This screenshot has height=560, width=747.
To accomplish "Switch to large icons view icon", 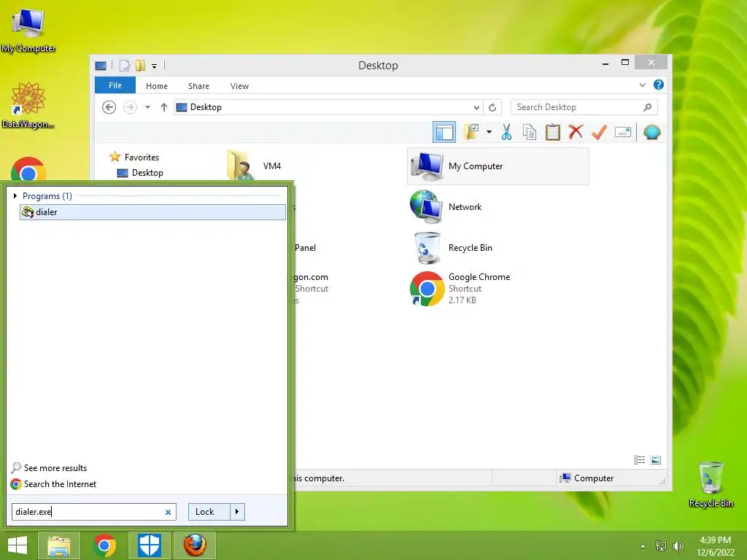I will point(656,459).
